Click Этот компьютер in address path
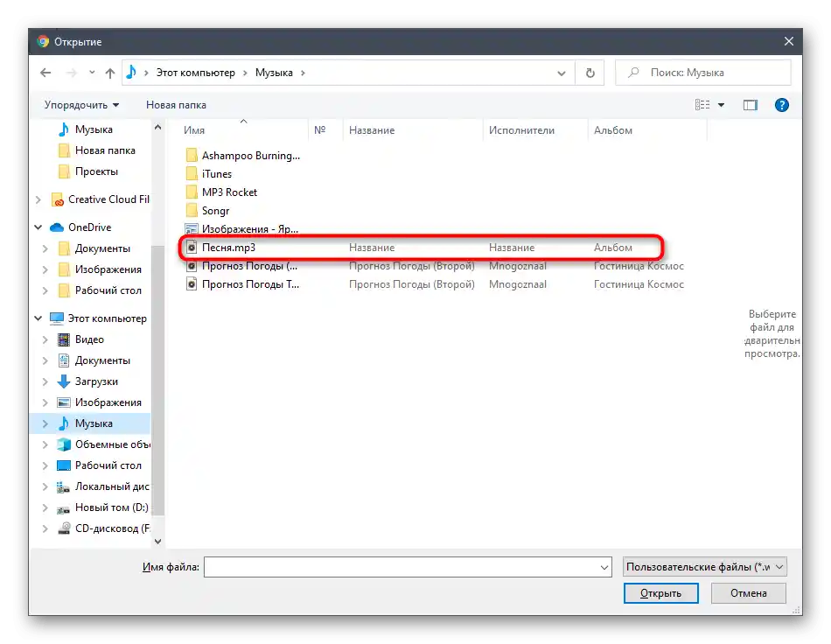The image size is (831, 644). tap(196, 73)
